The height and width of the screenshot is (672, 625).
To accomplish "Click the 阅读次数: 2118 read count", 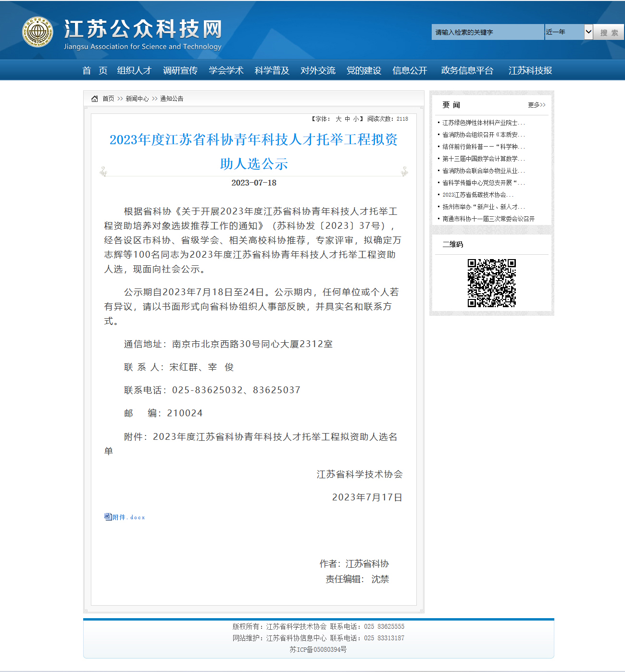I will click(387, 119).
